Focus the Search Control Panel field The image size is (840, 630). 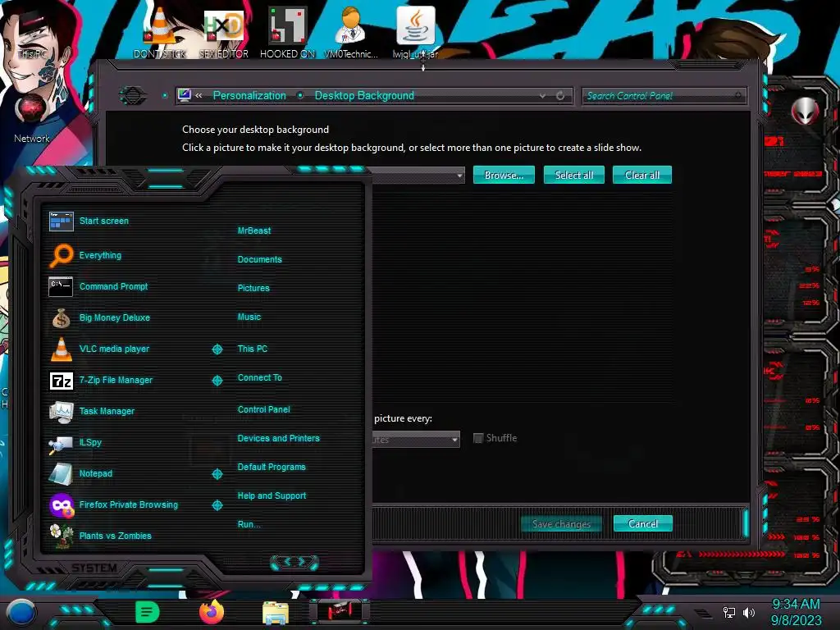click(x=664, y=96)
